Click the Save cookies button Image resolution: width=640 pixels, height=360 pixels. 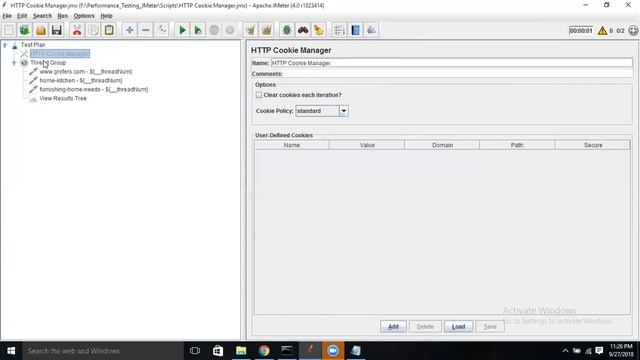(x=490, y=327)
